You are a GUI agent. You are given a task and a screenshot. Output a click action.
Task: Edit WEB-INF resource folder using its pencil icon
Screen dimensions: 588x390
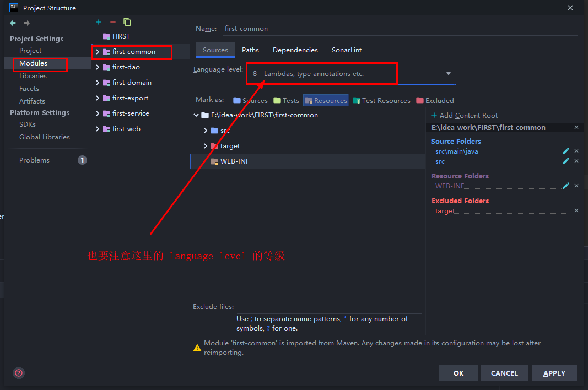click(565, 185)
